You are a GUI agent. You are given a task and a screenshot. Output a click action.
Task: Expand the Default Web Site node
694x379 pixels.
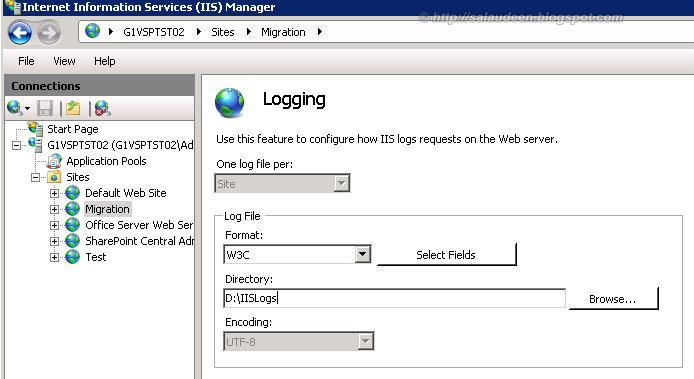54,193
